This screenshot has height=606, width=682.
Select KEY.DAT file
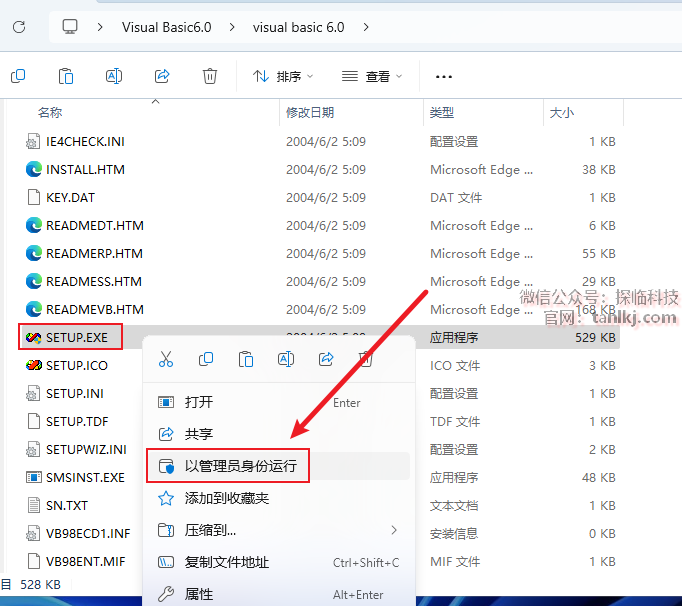[70, 198]
